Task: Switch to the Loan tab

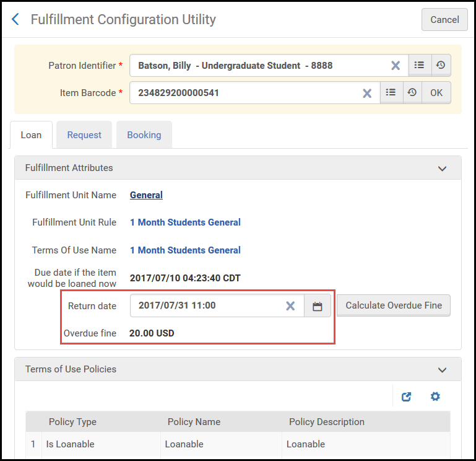Action: (31, 135)
